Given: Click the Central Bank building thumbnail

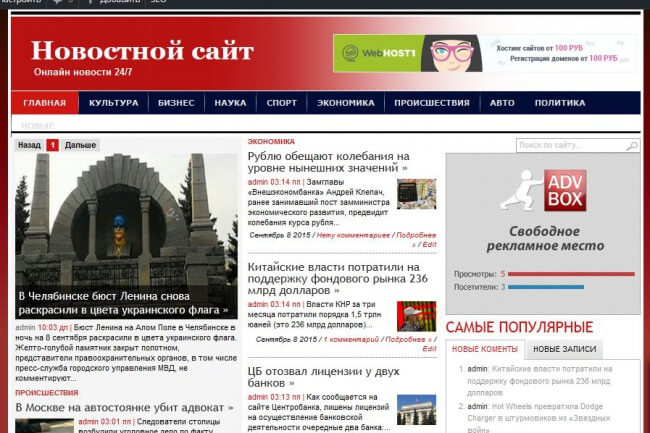Looking at the screenshot, I should 416,409.
